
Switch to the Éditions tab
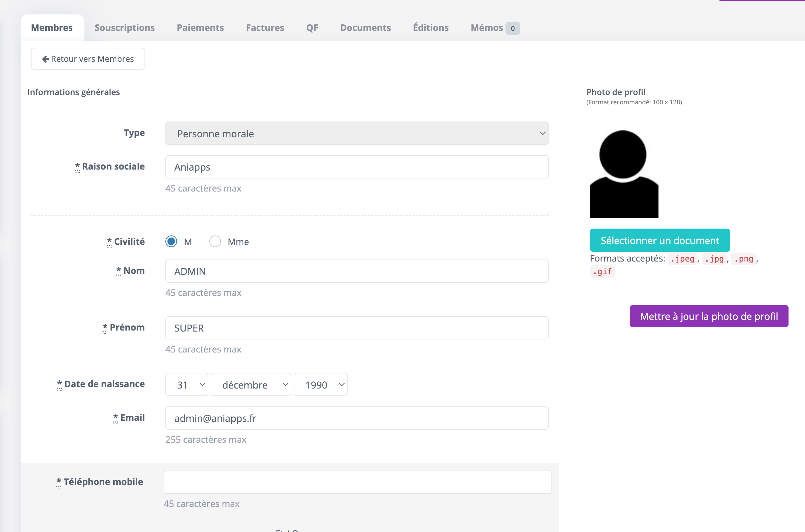point(431,27)
